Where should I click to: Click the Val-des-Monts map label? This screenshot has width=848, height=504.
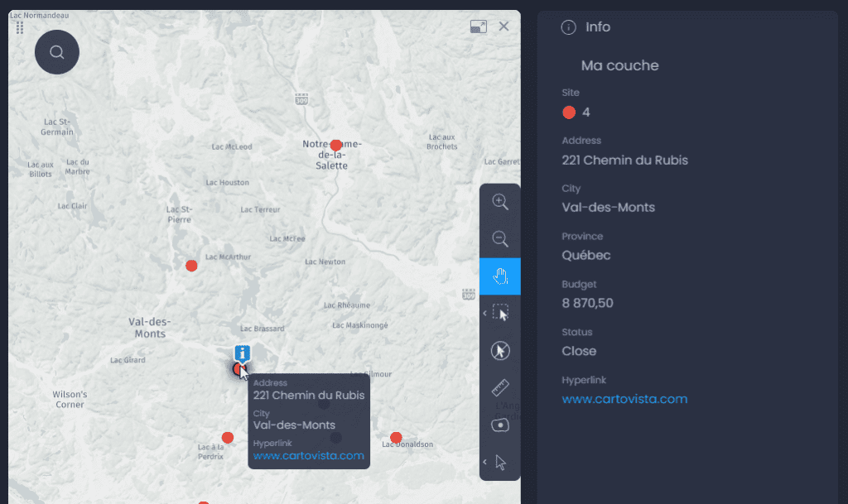point(150,328)
